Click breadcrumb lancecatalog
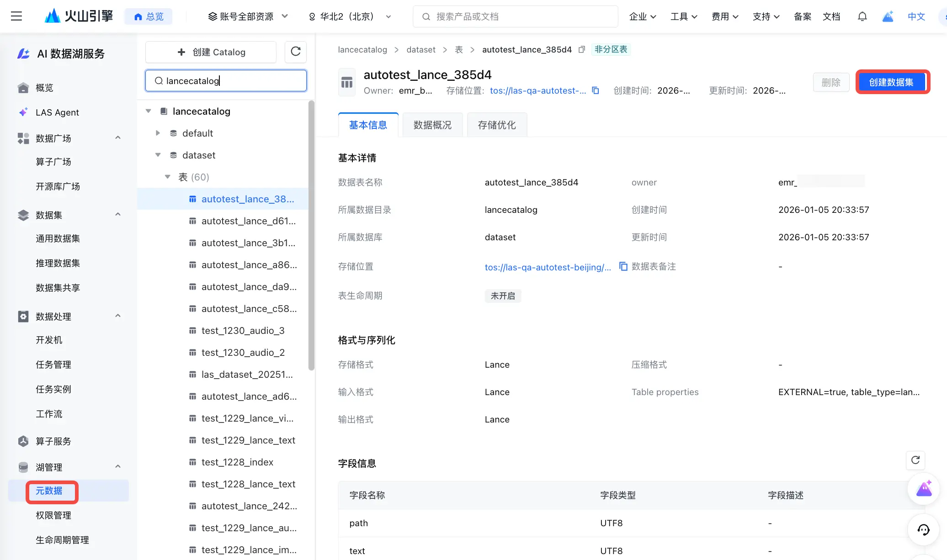 (x=362, y=49)
